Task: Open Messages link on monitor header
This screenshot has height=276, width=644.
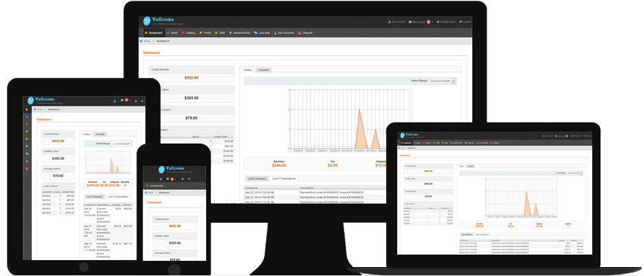Action: pos(416,22)
